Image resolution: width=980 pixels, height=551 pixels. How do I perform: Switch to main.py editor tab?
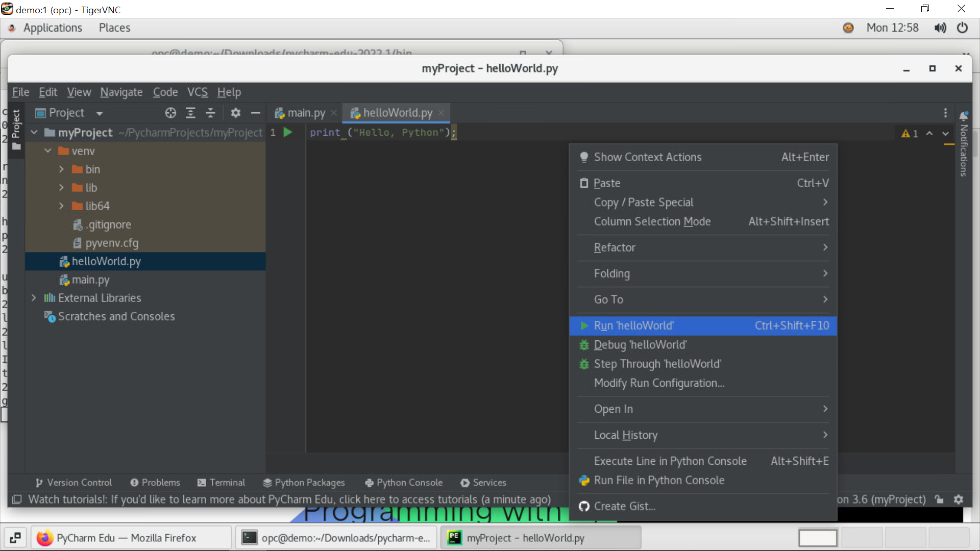306,113
